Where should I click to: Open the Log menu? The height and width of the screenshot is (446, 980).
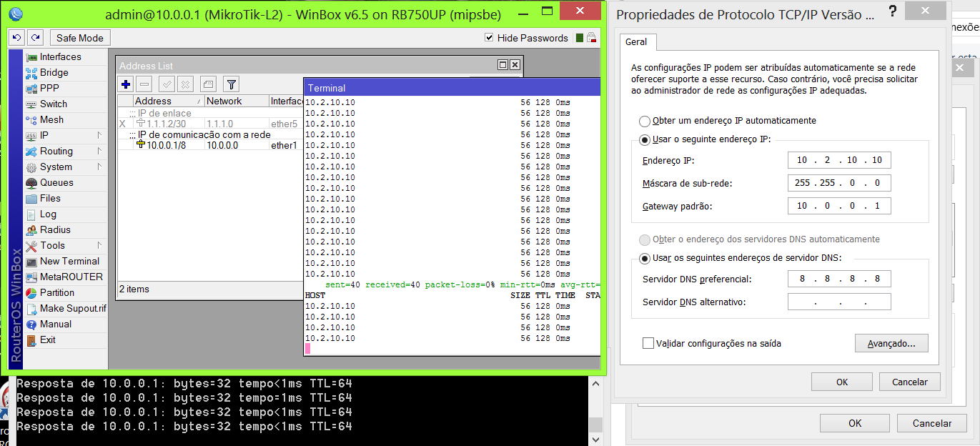tap(48, 214)
